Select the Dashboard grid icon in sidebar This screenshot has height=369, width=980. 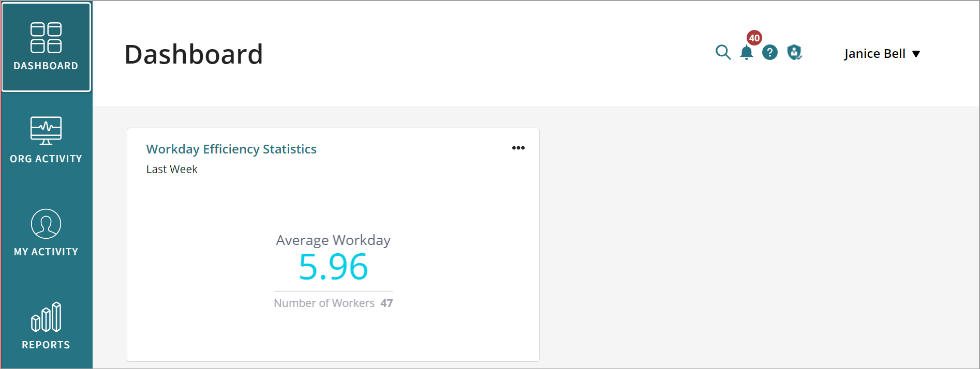pyautogui.click(x=46, y=38)
